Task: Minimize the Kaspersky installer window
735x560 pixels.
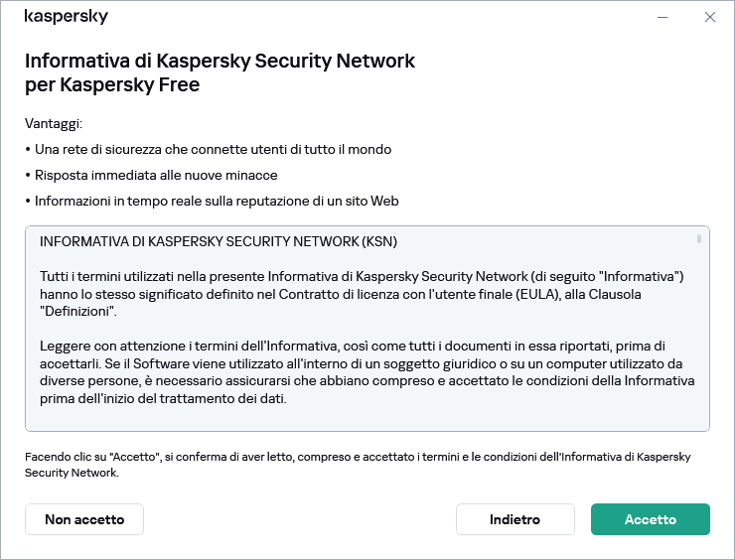Action: [663, 17]
